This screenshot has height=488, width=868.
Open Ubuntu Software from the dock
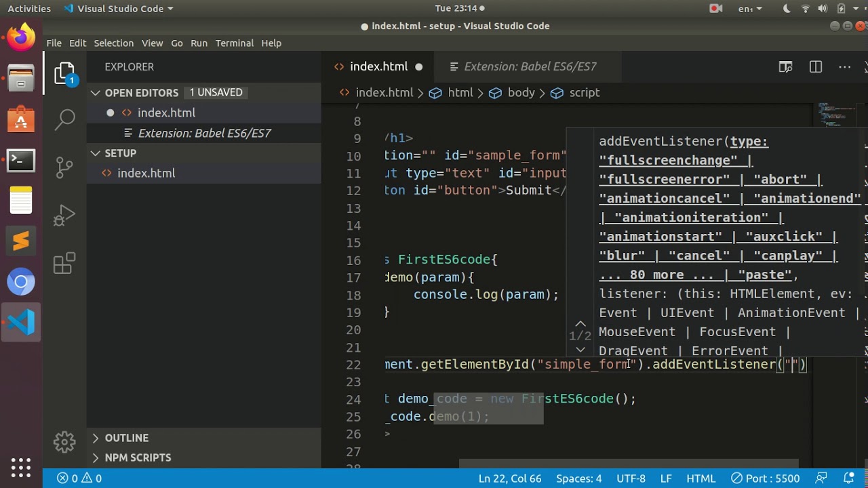click(x=21, y=119)
